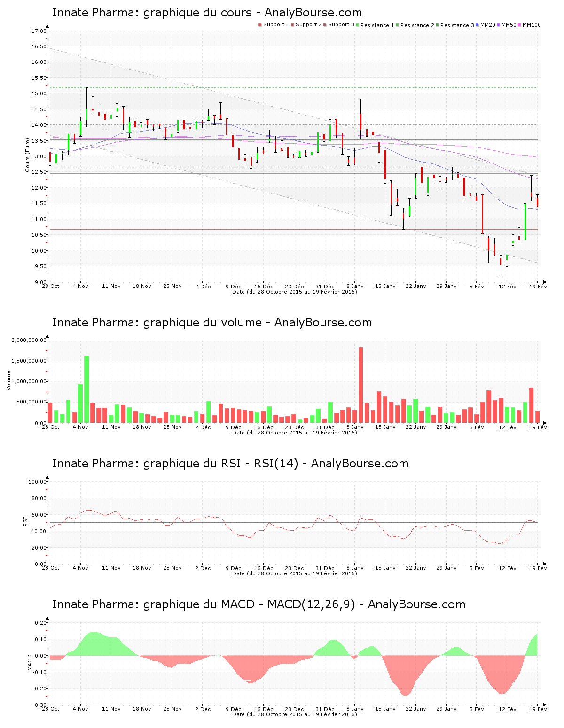Click the date range caption under price chart
This screenshot has width=564, height=728.
(x=295, y=292)
